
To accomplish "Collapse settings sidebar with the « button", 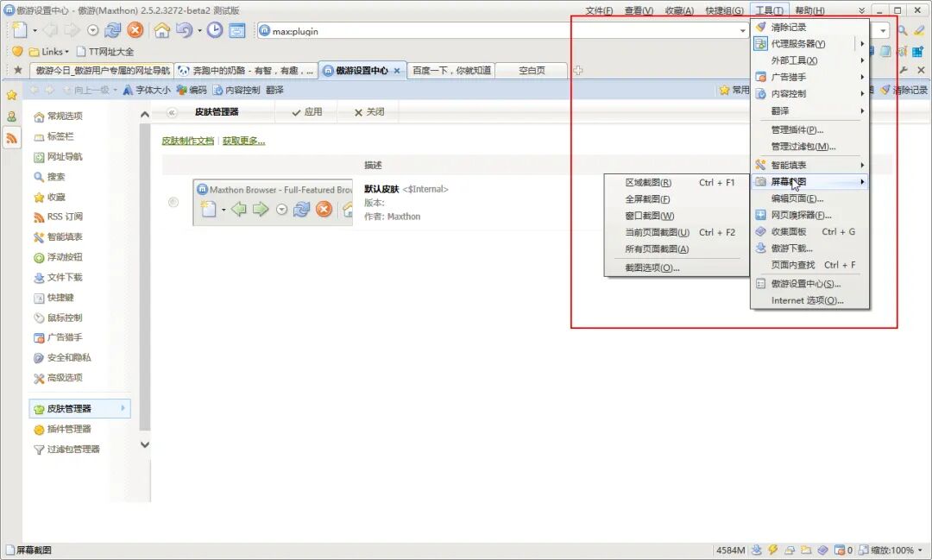I will pyautogui.click(x=172, y=112).
